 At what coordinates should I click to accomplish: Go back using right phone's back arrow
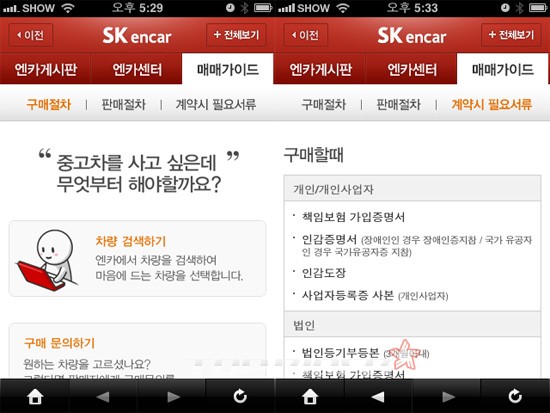pos(378,397)
